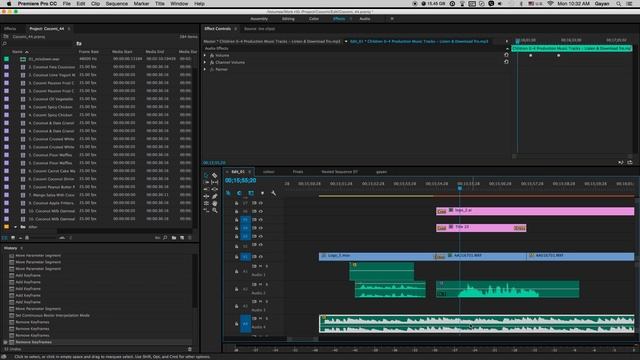Open the Effect Controls panel menu icon
The height and width of the screenshot is (360, 640).
click(236, 29)
